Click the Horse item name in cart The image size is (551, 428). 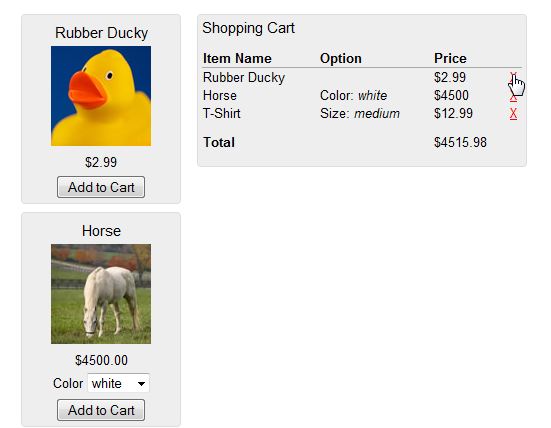pos(220,96)
